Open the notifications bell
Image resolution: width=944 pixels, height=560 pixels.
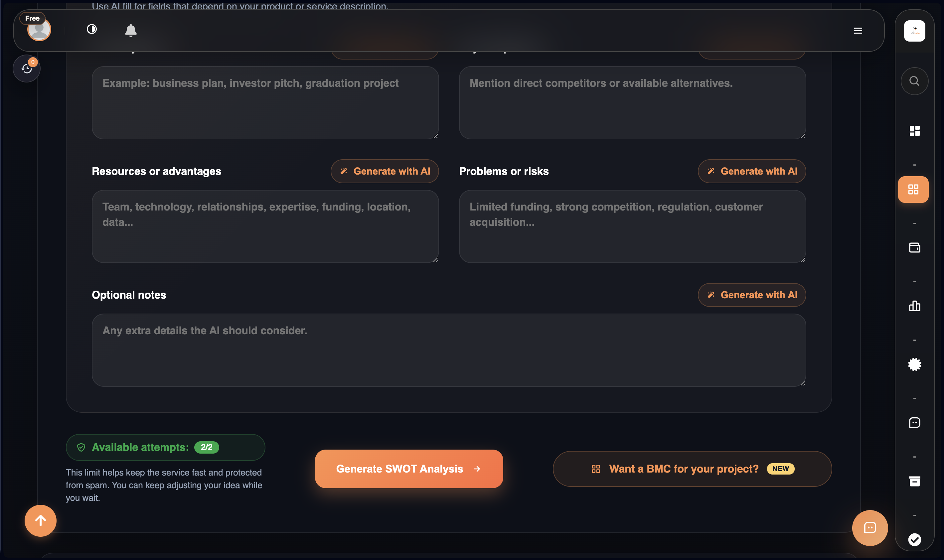pyautogui.click(x=131, y=30)
